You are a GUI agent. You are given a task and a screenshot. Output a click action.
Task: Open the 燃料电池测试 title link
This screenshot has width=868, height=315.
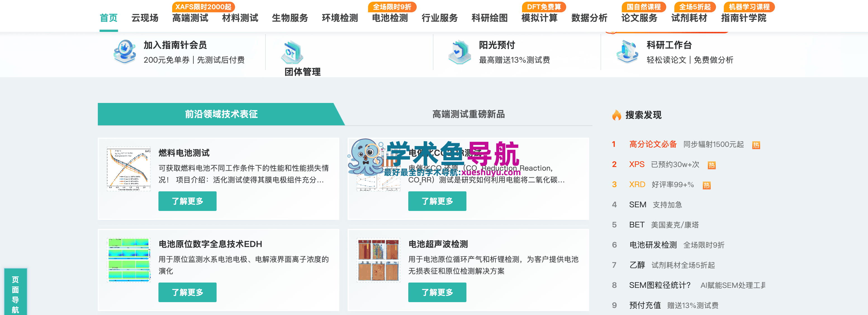coord(184,153)
